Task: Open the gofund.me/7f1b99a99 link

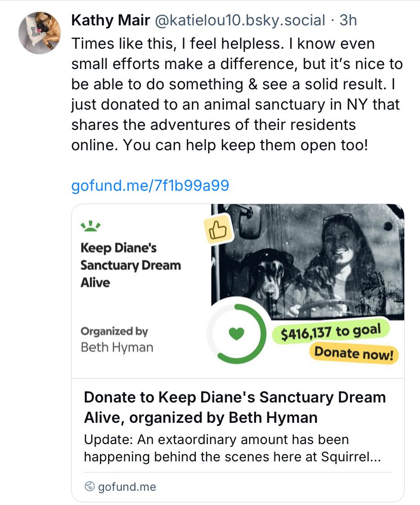Action: pyautogui.click(x=150, y=186)
